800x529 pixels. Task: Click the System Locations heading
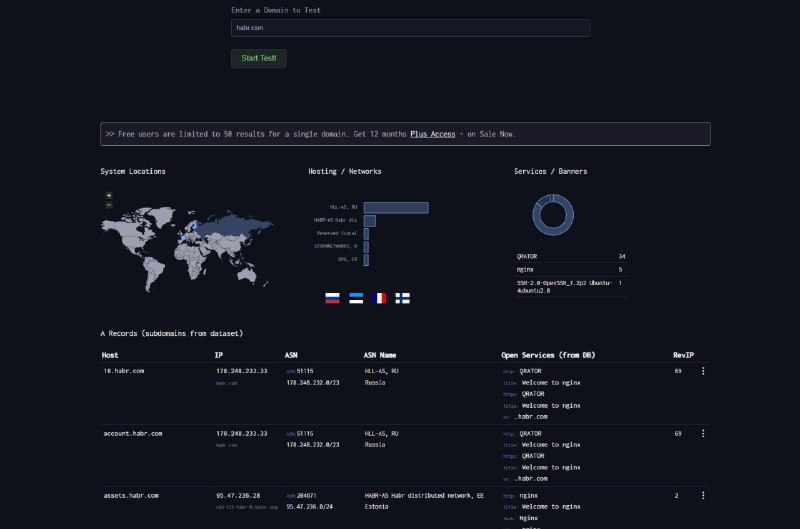(133, 171)
